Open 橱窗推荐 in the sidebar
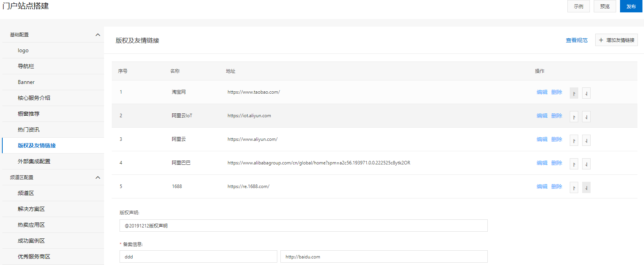Viewport: 644px width, 265px height. click(53, 114)
